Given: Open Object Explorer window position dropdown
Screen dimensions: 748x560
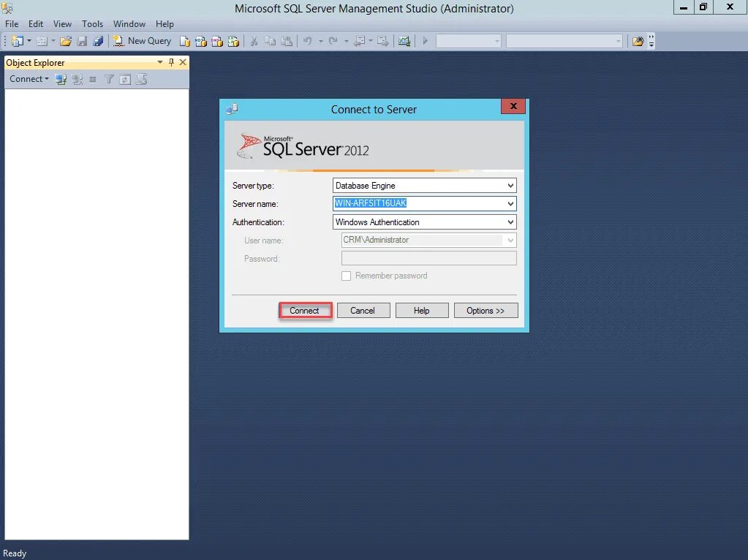Looking at the screenshot, I should point(160,62).
